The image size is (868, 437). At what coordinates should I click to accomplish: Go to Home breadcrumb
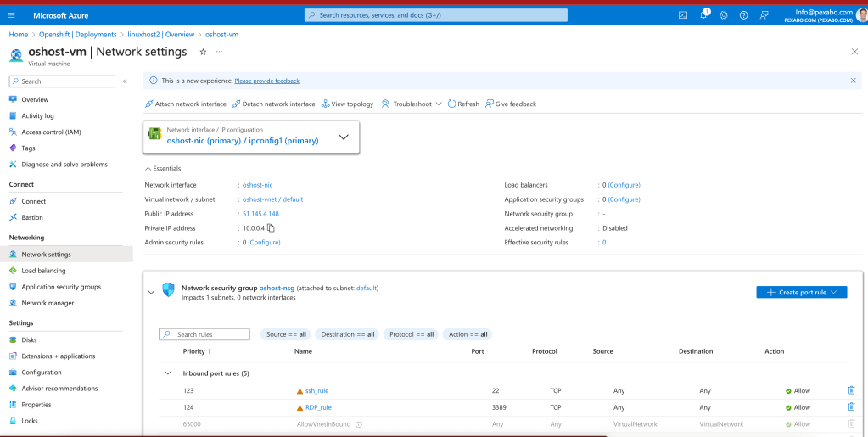19,34
